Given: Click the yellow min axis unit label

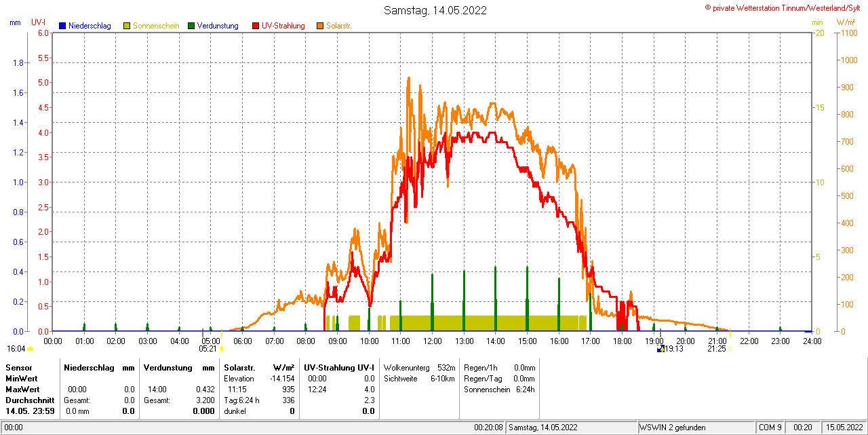Looking at the screenshot, I should (817, 22).
